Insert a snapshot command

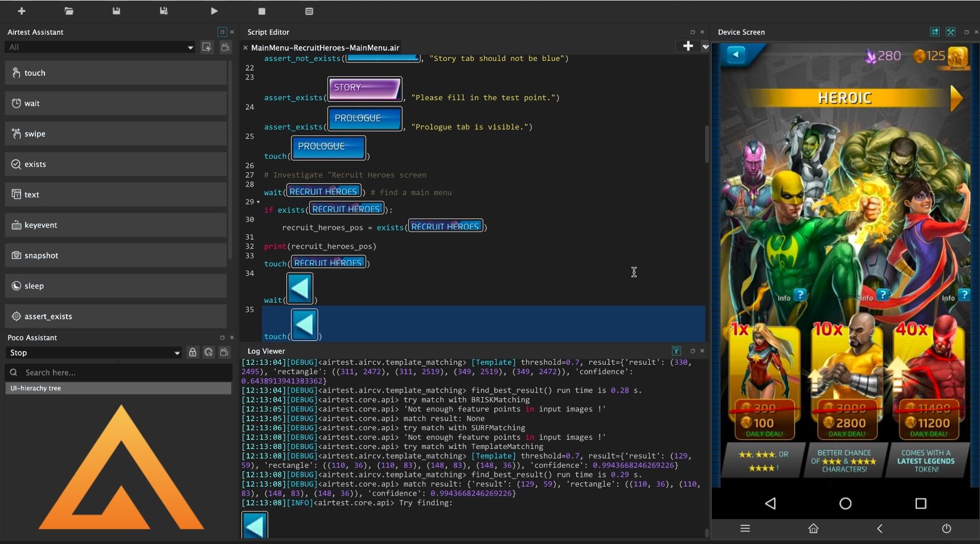tap(116, 255)
